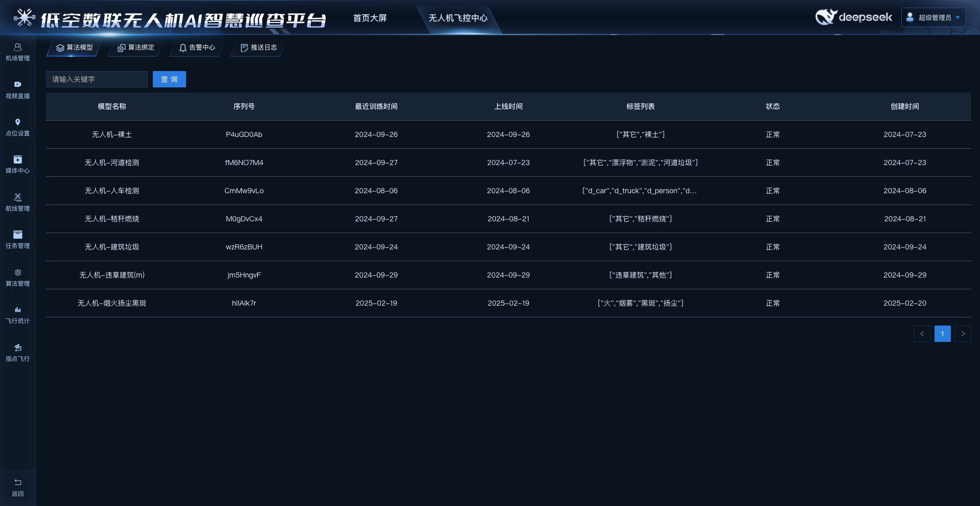Image resolution: width=980 pixels, height=506 pixels.
Task: Open 任务管理 sidebar icon
Action: [x=18, y=235]
